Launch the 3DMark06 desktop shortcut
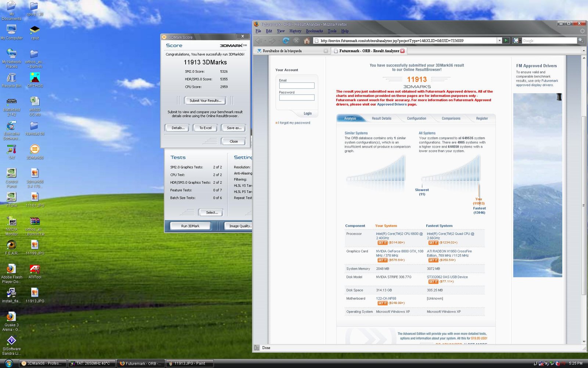The height and width of the screenshot is (368, 588). coord(35,152)
